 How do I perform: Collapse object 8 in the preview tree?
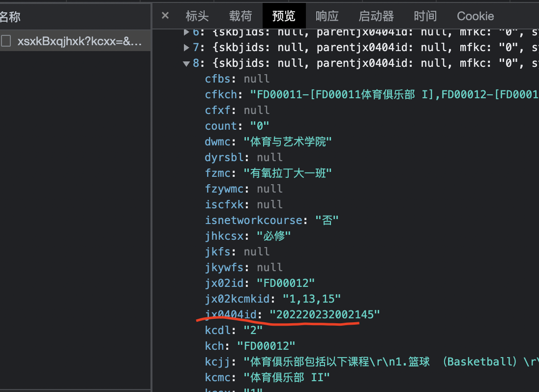(x=187, y=63)
